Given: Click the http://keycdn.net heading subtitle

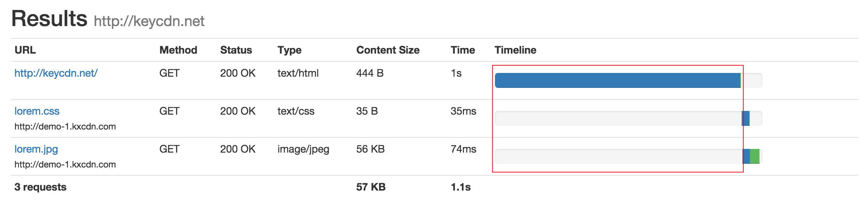Looking at the screenshot, I should [149, 21].
